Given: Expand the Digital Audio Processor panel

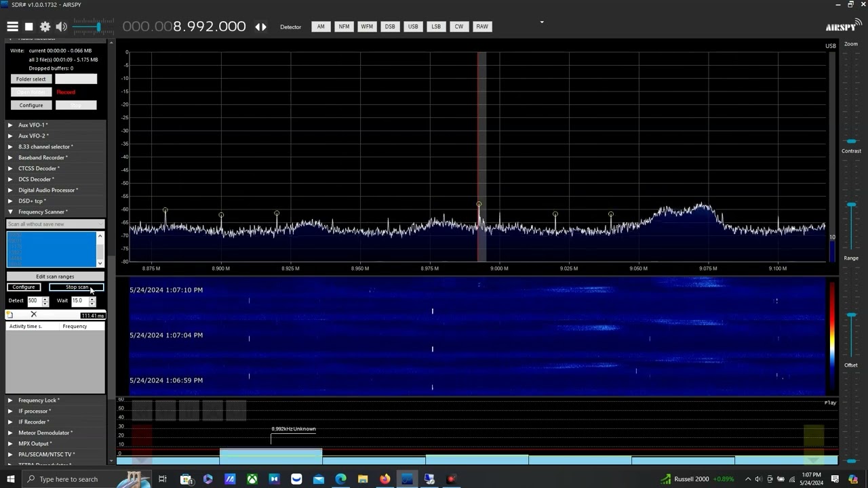Looking at the screenshot, I should click(56, 190).
